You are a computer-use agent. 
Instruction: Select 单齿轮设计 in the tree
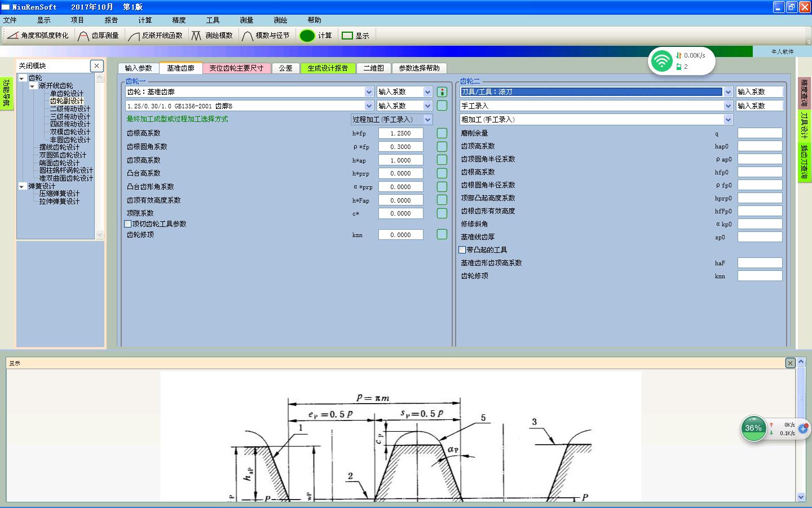pyautogui.click(x=67, y=94)
